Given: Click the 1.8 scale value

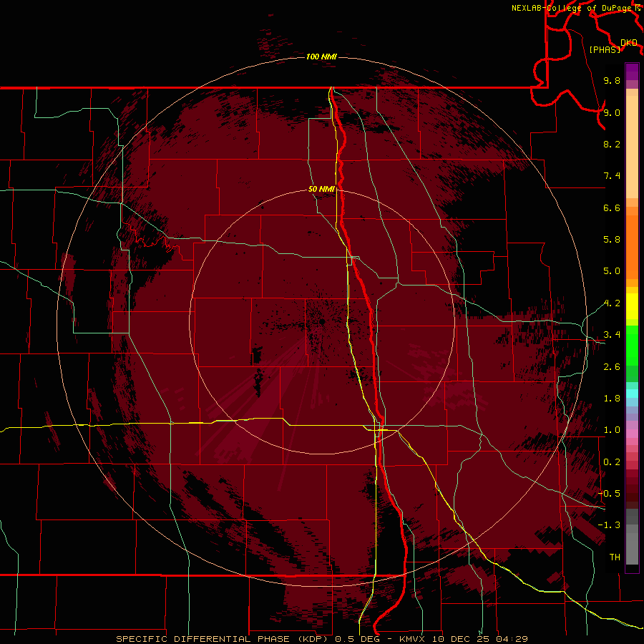Looking at the screenshot, I should 612,399.
